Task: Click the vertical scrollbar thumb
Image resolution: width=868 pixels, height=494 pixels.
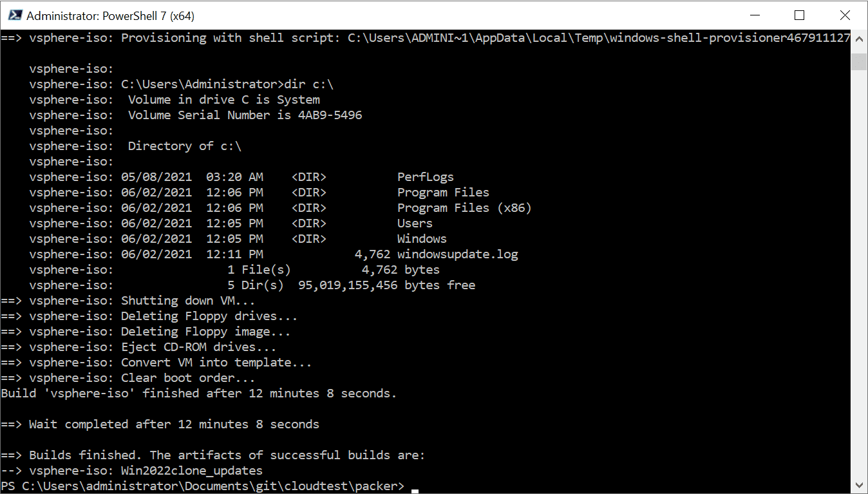Action: pos(859,62)
